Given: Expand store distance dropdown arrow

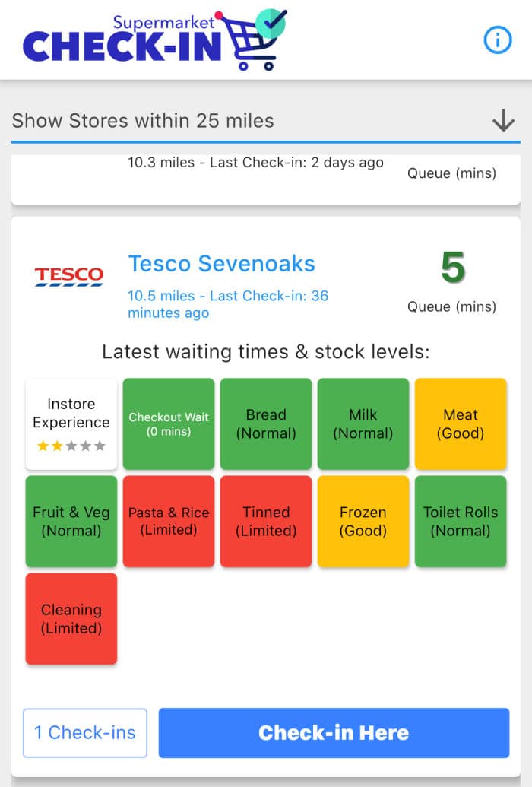Looking at the screenshot, I should pyautogui.click(x=503, y=121).
